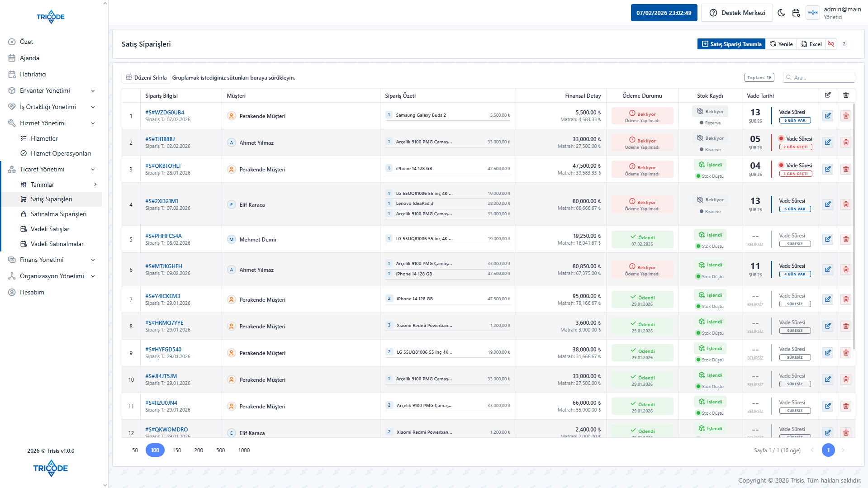Delete order #S#TJI188BJ with the trash icon

[x=845, y=142]
